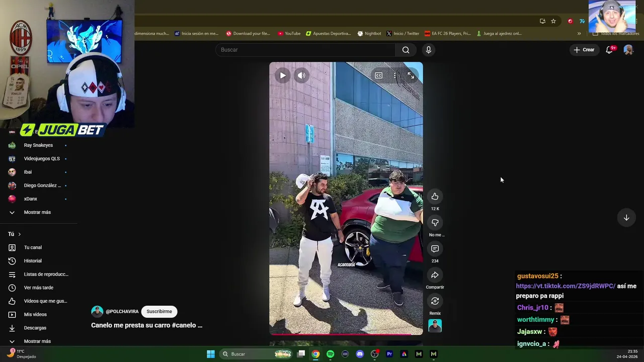Open the 234 comments panel

(435, 249)
